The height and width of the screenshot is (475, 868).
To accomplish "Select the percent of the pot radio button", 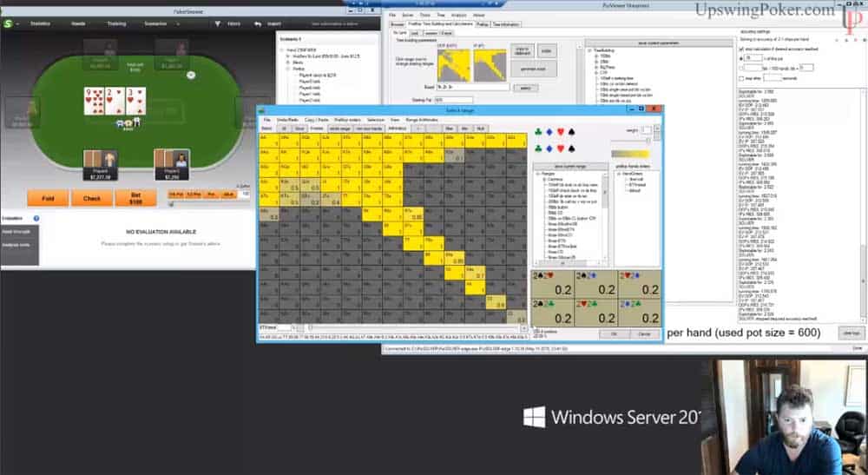I will coord(742,58).
